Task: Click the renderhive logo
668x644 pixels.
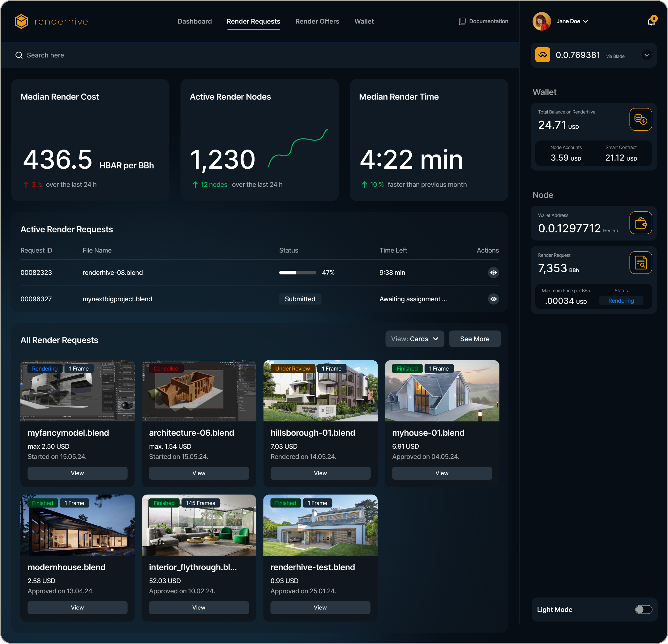Action: click(x=51, y=21)
